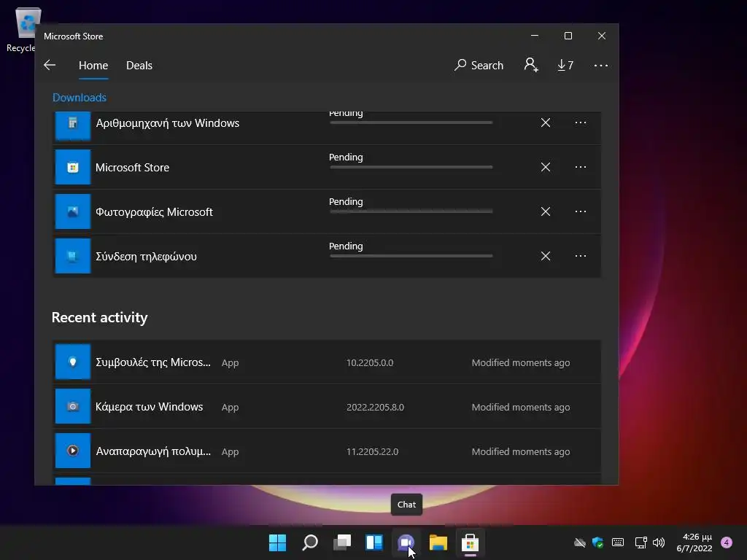
Task: Open more options for Αριθμομηχανή των Windows
Action: click(580, 122)
